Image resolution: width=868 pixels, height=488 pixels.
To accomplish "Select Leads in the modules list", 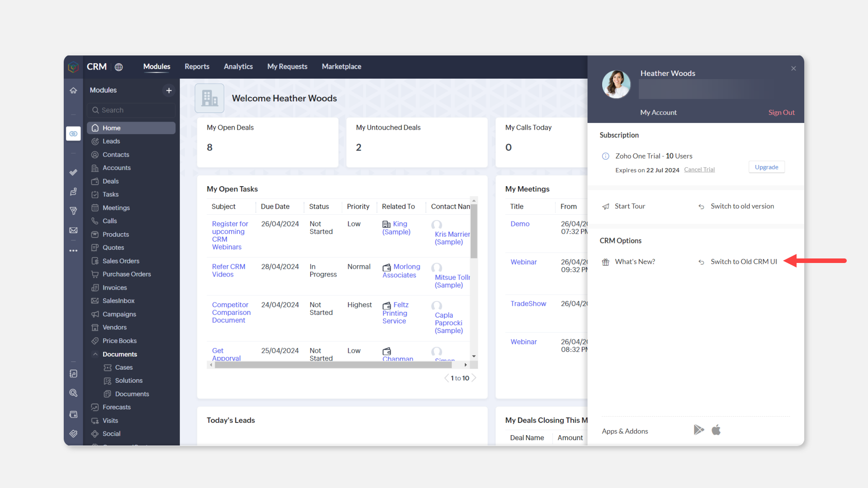I will [x=111, y=141].
